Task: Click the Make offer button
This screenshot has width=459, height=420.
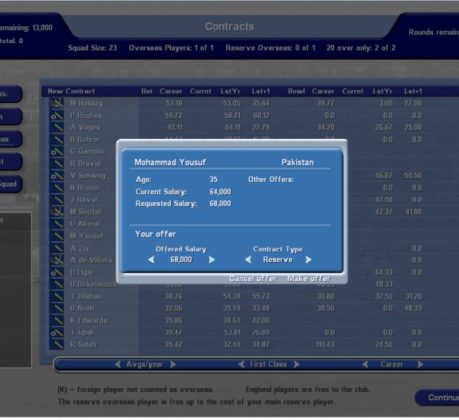Action: tap(309, 278)
